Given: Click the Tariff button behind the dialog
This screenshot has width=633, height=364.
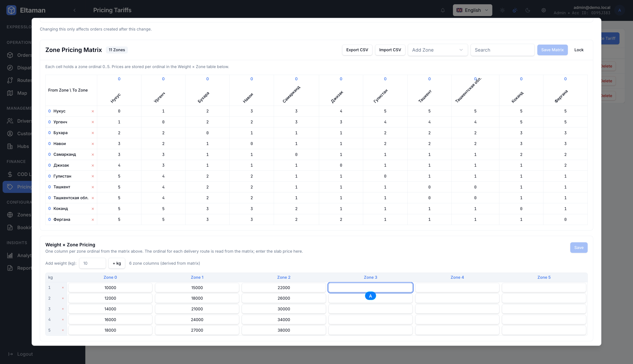Looking at the screenshot, I should (x=610, y=38).
